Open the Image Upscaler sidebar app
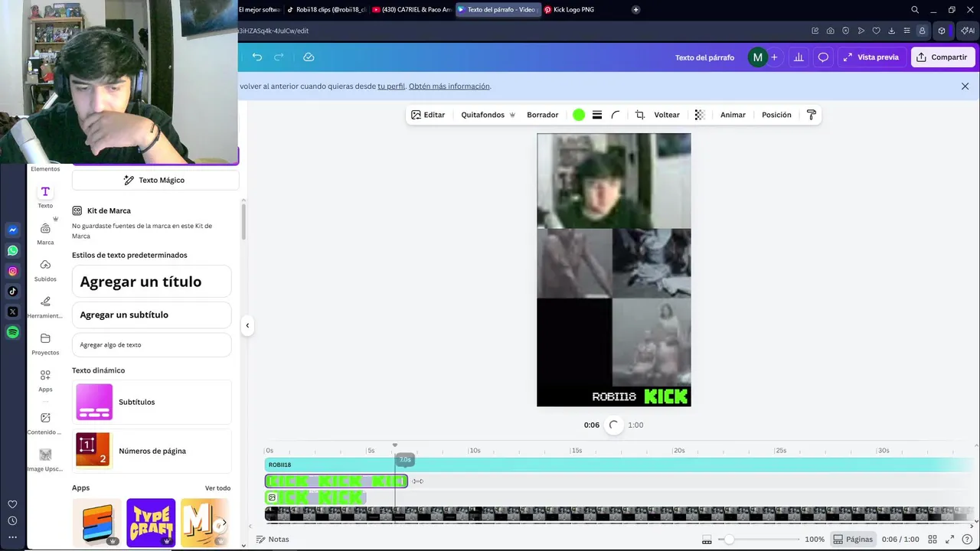 [x=45, y=460]
